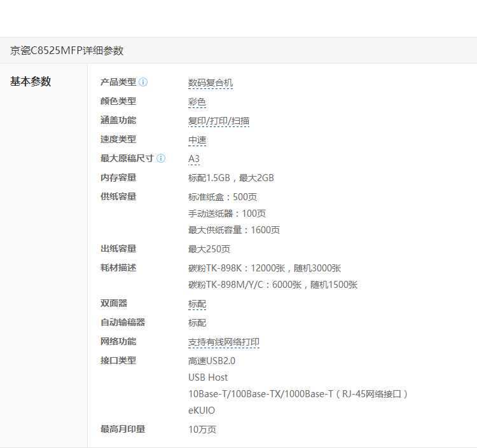Select the text 高速USB2.0

pos(212,361)
